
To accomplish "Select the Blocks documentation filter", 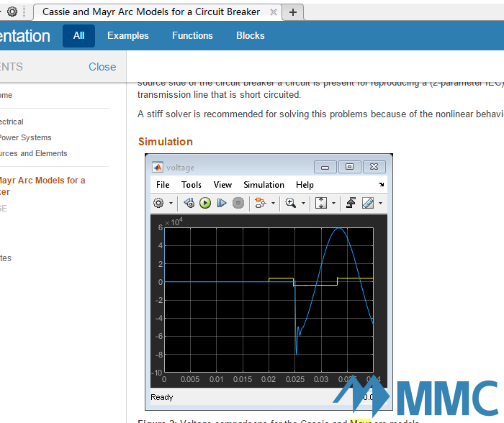I will click(x=251, y=36).
